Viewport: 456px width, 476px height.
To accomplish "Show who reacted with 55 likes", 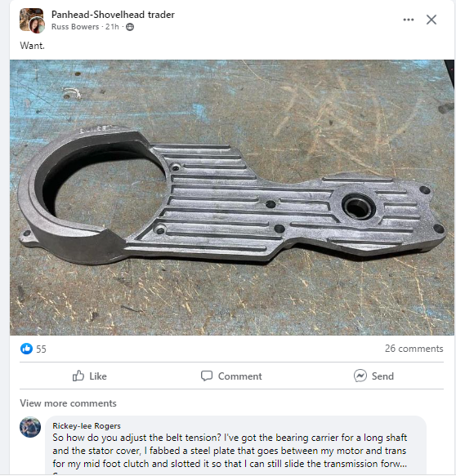I will [41, 349].
